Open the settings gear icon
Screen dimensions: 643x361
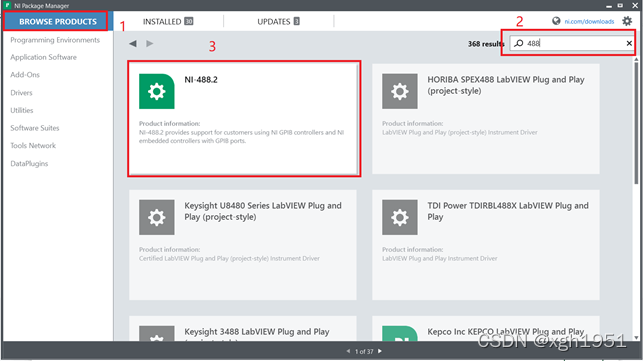pos(627,21)
